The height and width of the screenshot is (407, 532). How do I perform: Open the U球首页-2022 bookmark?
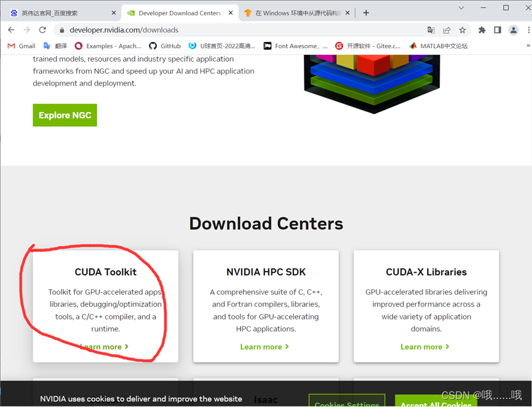222,46
